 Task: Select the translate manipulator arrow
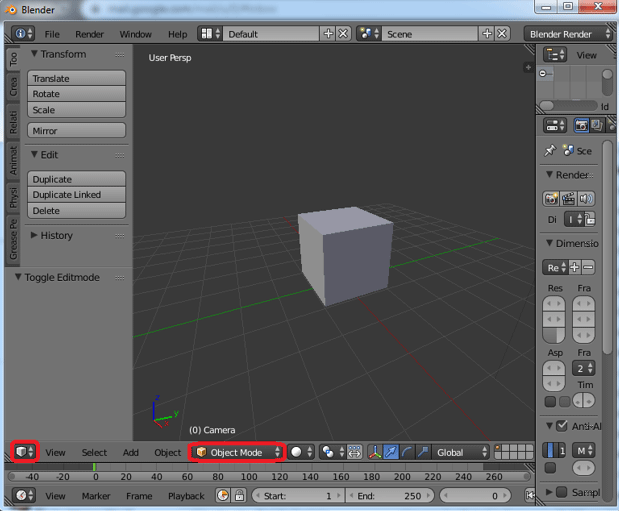[391, 452]
